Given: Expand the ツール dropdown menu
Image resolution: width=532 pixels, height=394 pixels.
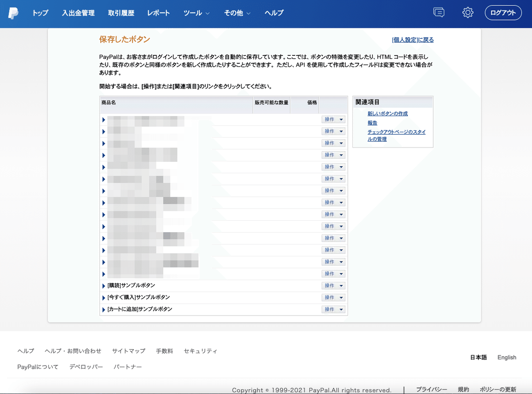Looking at the screenshot, I should pyautogui.click(x=196, y=13).
